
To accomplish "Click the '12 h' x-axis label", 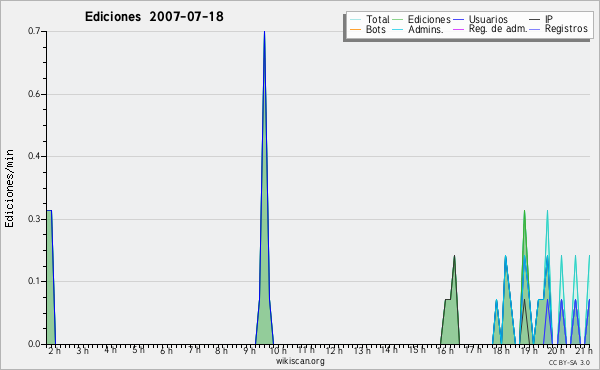I will pyautogui.click(x=334, y=350).
